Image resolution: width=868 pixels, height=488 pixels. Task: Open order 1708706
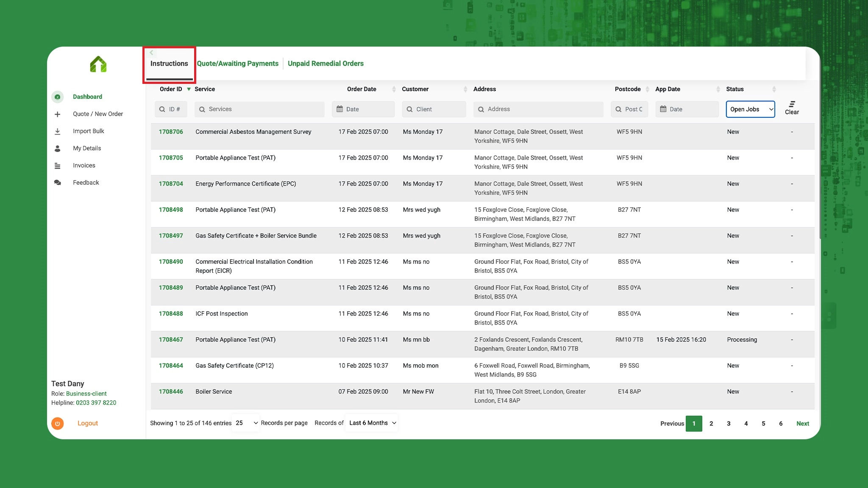pos(171,132)
